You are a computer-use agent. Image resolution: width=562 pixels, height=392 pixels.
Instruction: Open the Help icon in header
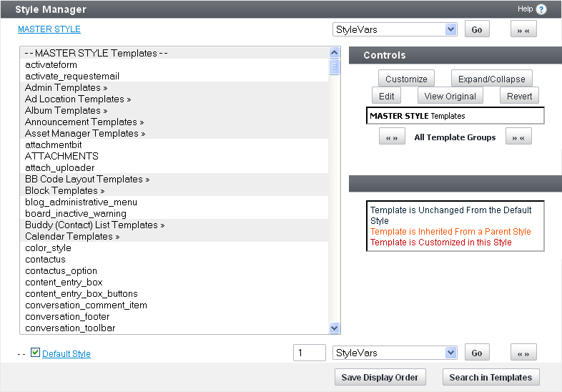click(x=541, y=9)
